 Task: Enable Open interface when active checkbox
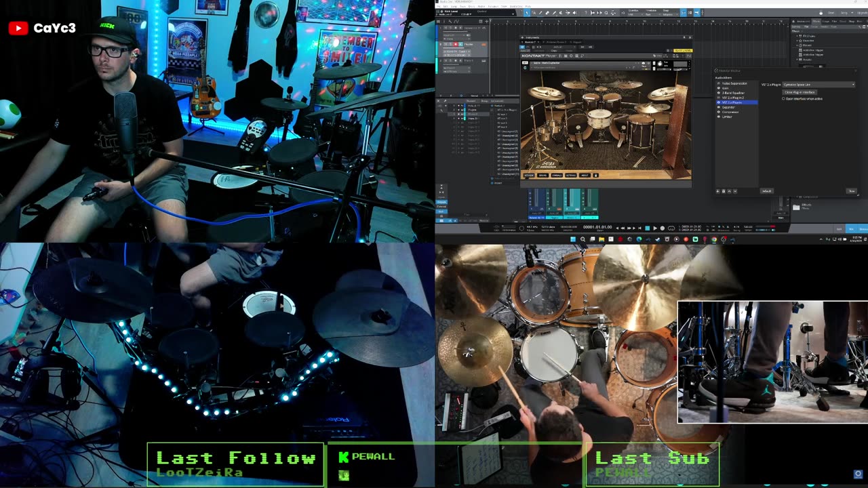pos(783,99)
